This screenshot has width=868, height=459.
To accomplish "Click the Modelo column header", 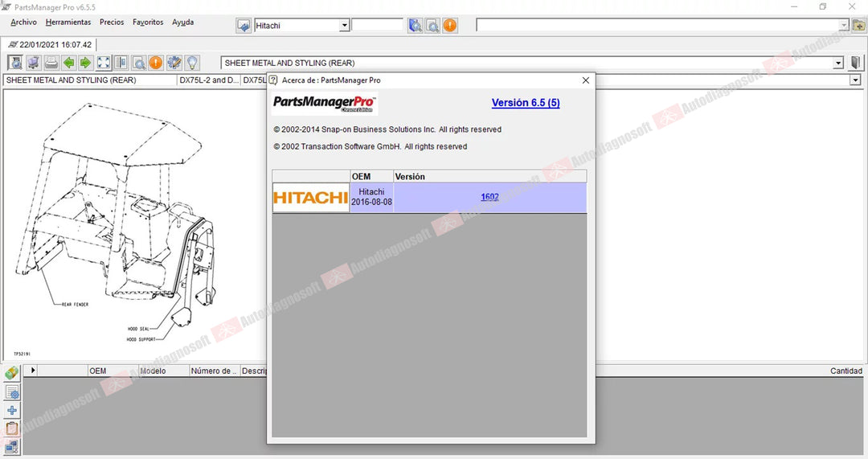I will pos(163,371).
